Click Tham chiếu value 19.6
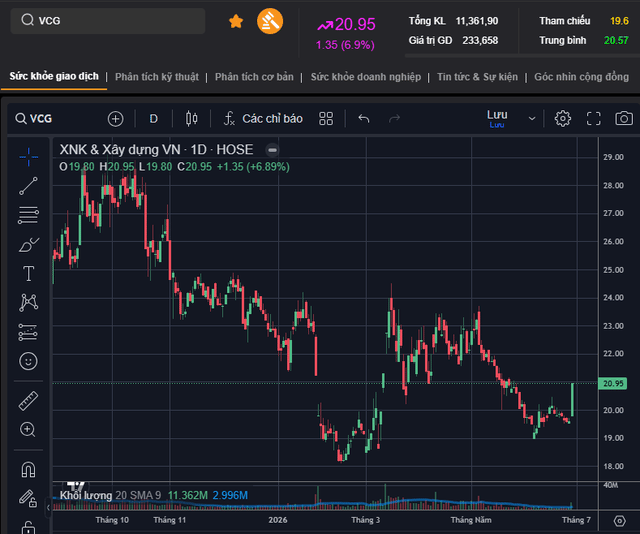 point(619,21)
